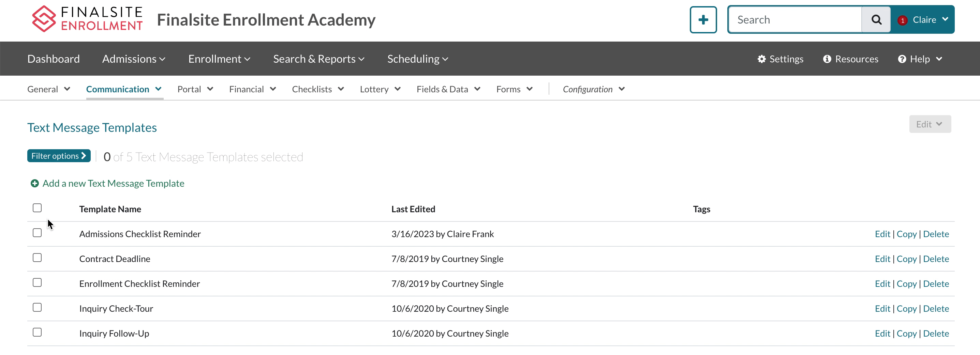The width and height of the screenshot is (980, 355).
Task: Go to the Dashboard tab
Action: click(54, 59)
